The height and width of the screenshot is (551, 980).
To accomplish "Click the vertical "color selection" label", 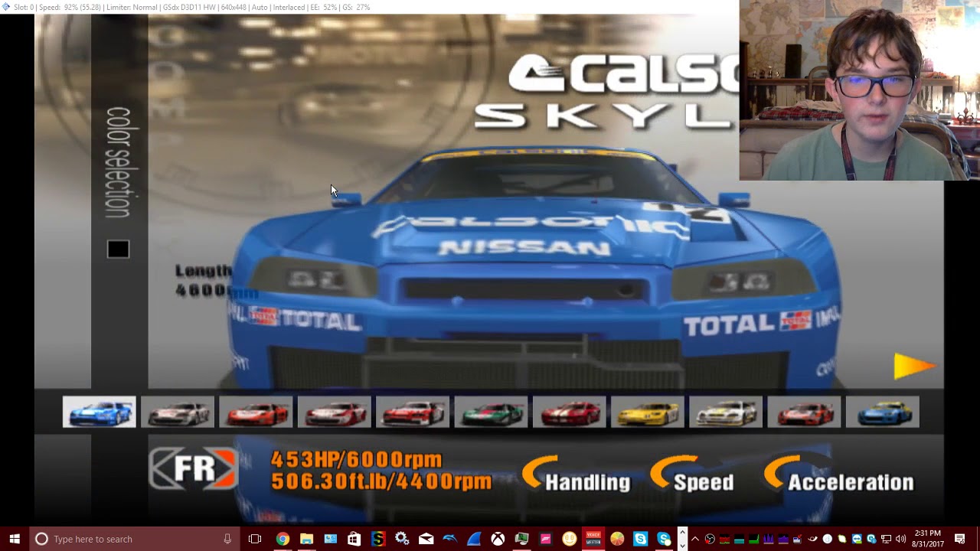I will tap(118, 162).
